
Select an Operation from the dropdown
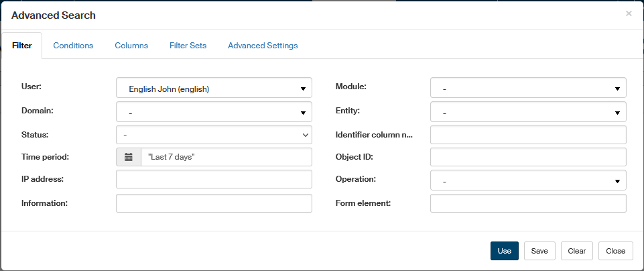tap(527, 180)
